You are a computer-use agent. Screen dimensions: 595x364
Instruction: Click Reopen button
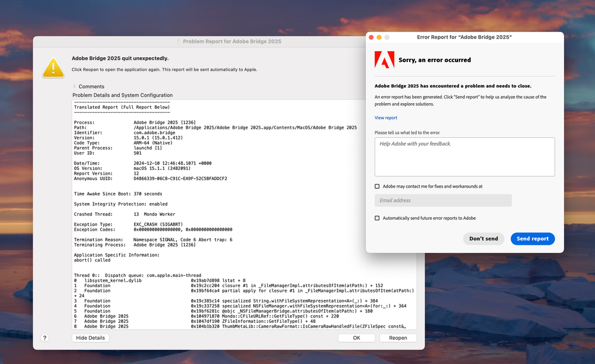coord(398,338)
